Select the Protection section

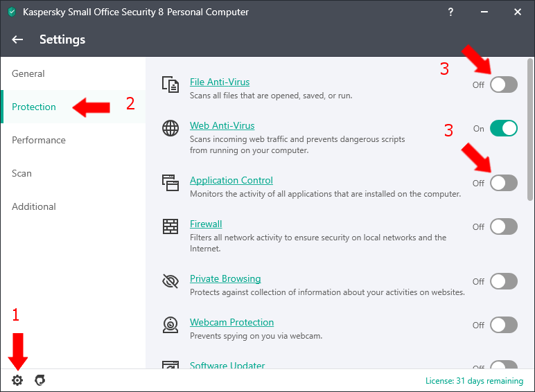pyautogui.click(x=73, y=107)
